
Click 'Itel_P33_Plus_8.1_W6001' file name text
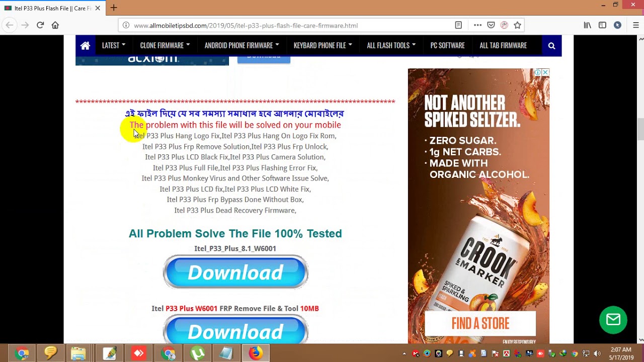(235, 248)
